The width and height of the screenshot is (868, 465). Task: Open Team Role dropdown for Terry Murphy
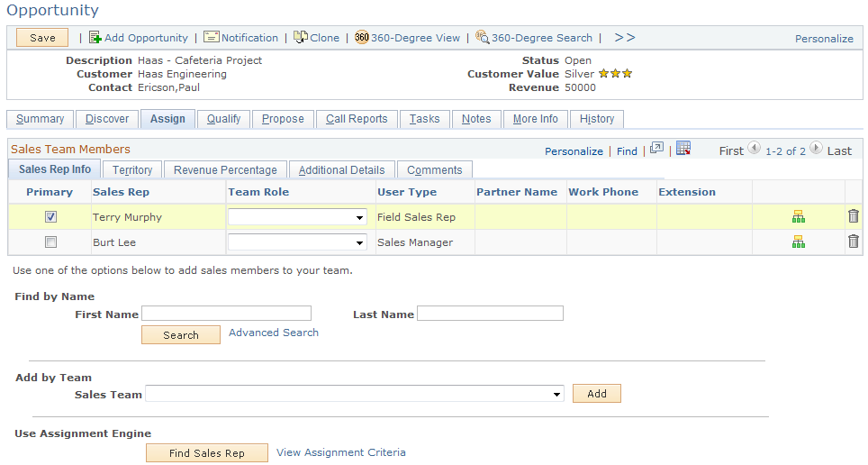(297, 216)
